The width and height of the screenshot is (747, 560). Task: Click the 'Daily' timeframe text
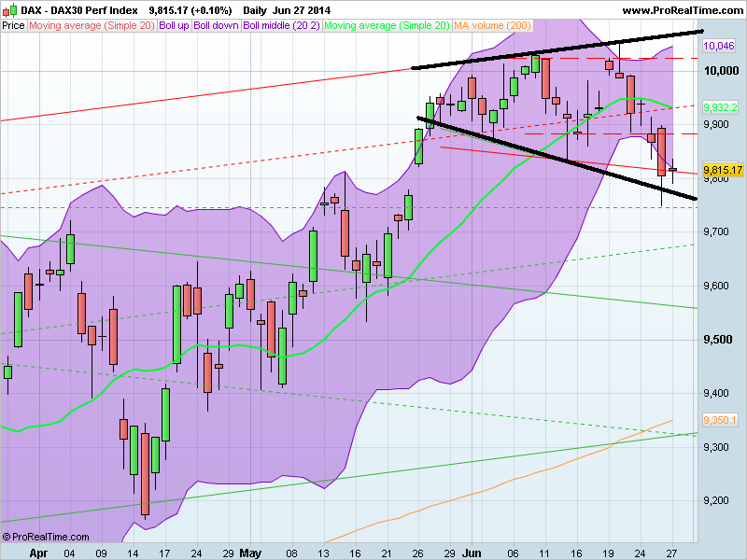(255, 10)
